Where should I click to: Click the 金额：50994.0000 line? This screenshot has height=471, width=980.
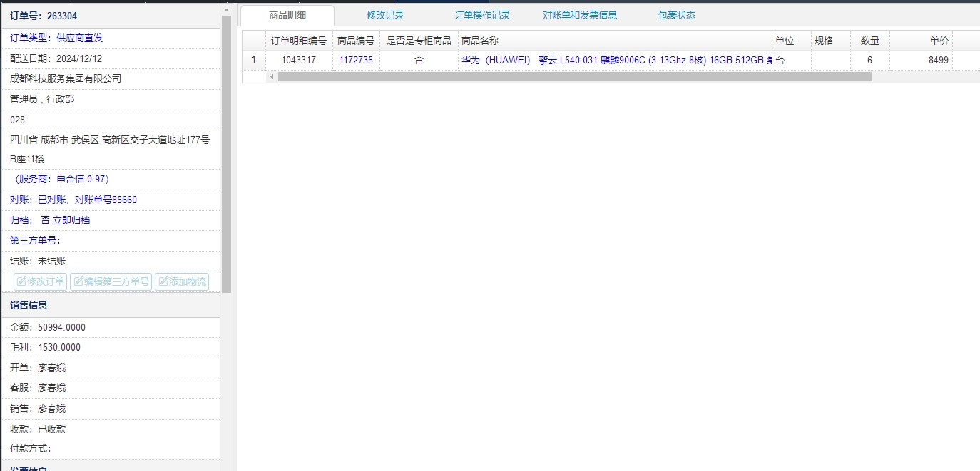click(48, 327)
